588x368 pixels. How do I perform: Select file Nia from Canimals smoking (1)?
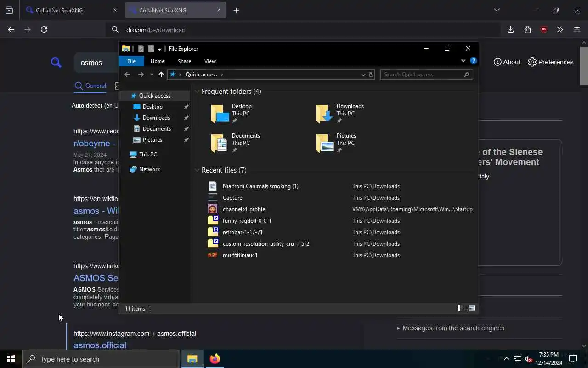(x=260, y=186)
